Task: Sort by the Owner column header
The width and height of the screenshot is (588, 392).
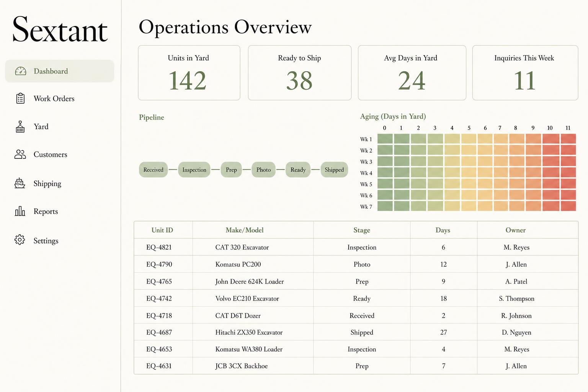Action: (516, 230)
